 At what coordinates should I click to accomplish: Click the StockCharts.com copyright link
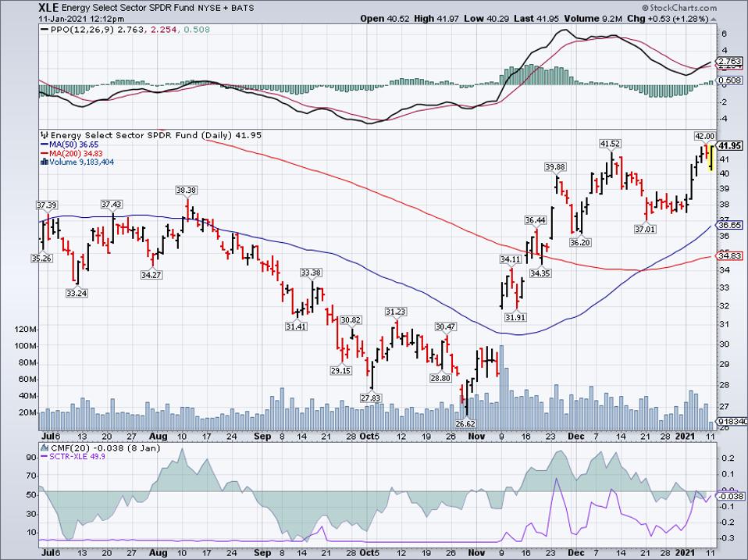[x=679, y=8]
